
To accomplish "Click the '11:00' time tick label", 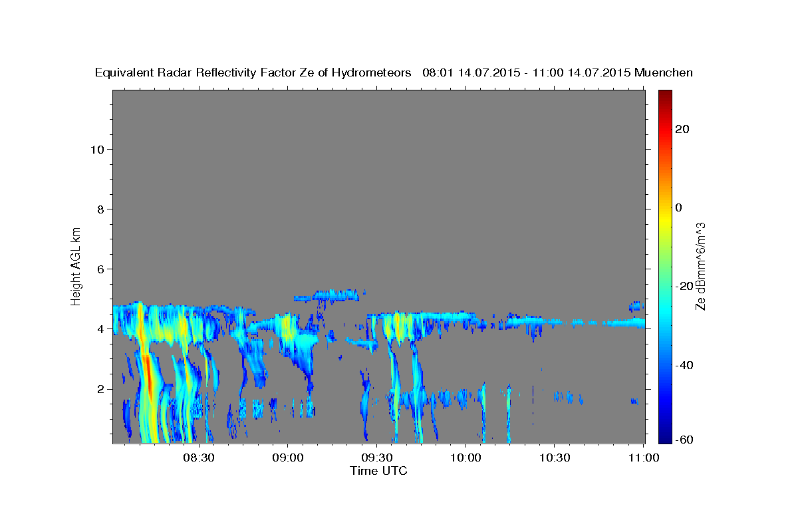I will 644,458.
